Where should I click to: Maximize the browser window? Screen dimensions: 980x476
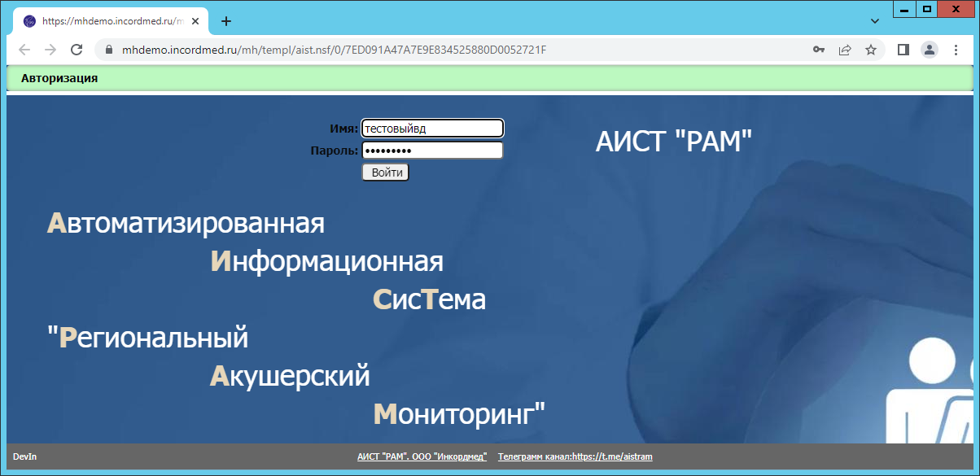coord(925,8)
